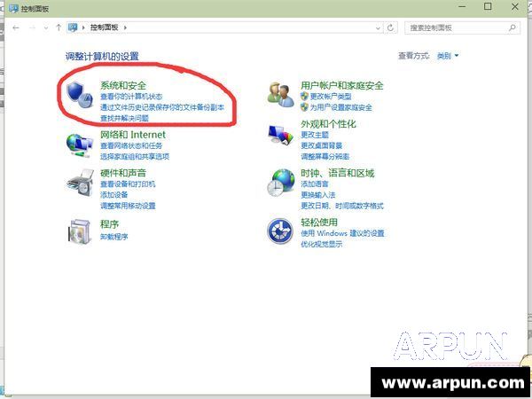Close the 控制面板 window
This screenshot has height=399, width=532.
click(x=514, y=6)
